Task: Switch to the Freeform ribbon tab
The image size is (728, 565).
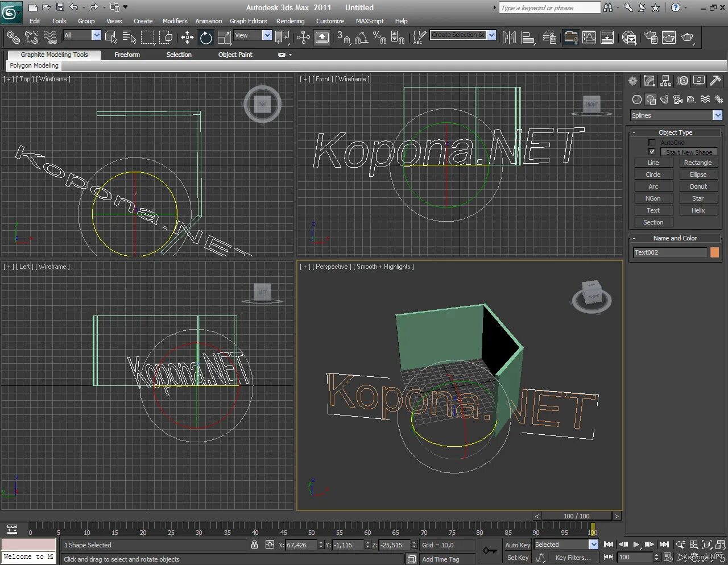Action: [x=127, y=55]
